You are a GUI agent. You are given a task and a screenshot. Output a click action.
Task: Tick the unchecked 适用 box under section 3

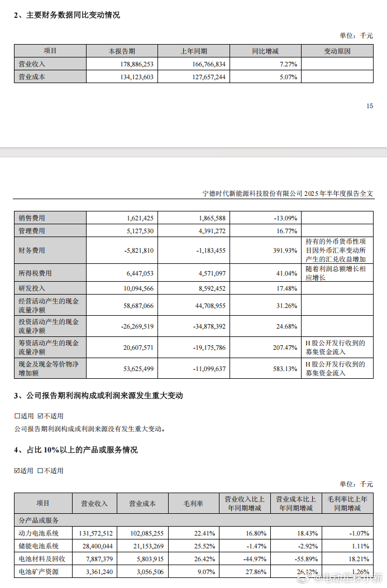(17, 416)
